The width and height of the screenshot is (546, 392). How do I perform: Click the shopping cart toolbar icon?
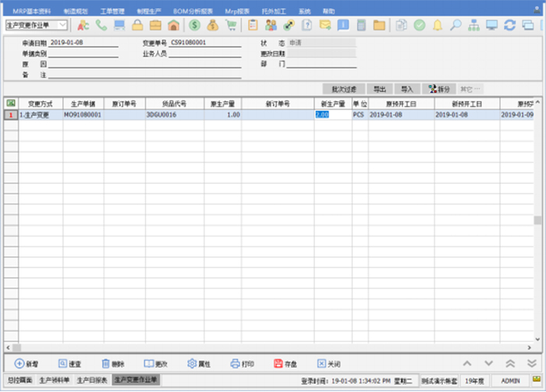click(231, 25)
